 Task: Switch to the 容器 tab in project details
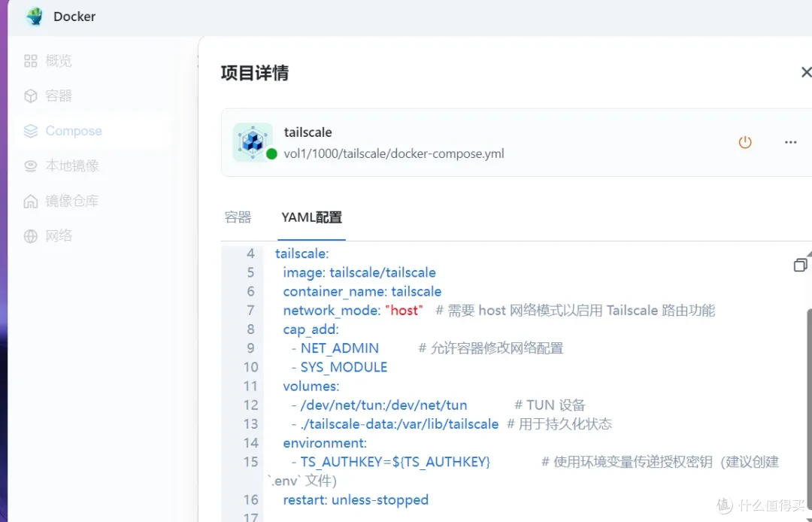click(x=238, y=217)
